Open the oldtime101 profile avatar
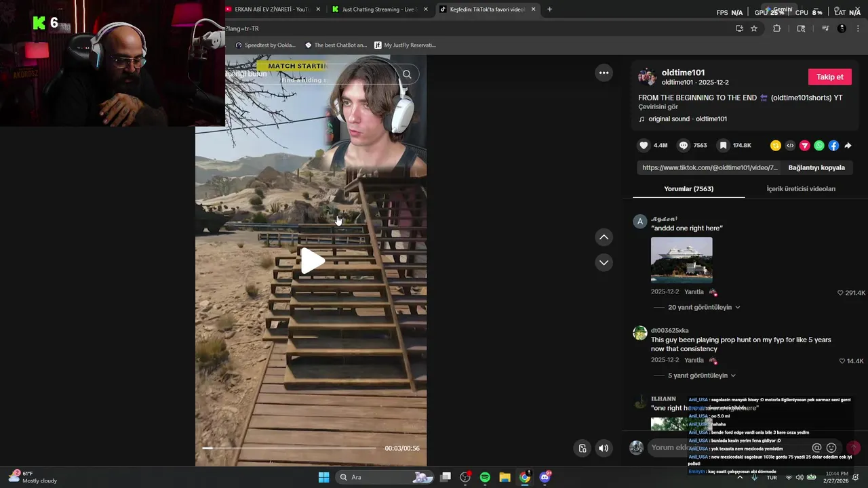The width and height of the screenshot is (868, 488). [x=647, y=77]
